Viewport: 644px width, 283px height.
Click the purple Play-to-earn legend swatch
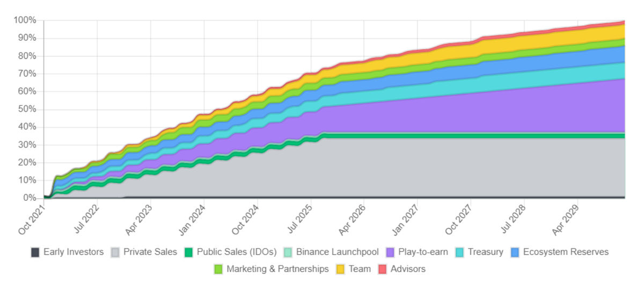(x=390, y=252)
